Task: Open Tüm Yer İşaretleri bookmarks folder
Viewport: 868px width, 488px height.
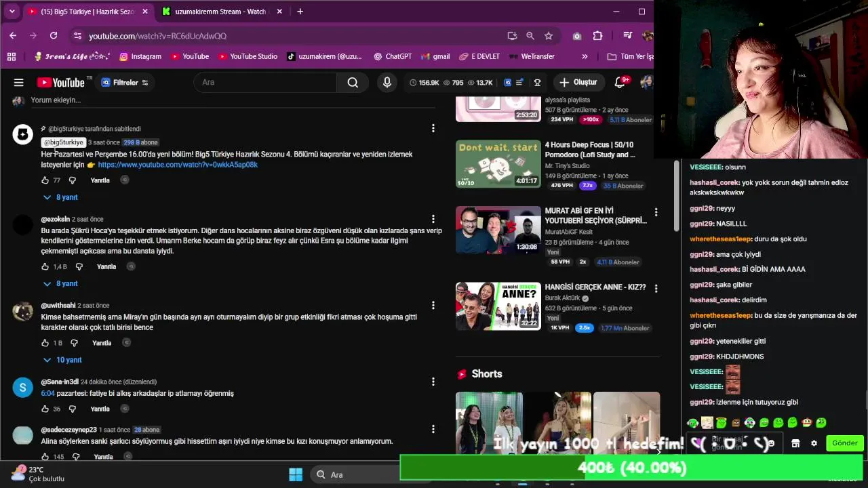Action: pyautogui.click(x=630, y=56)
